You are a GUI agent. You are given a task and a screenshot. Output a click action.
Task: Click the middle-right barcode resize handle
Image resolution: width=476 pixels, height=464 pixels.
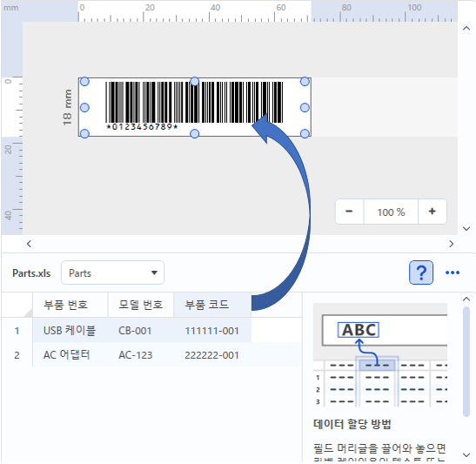click(x=305, y=107)
